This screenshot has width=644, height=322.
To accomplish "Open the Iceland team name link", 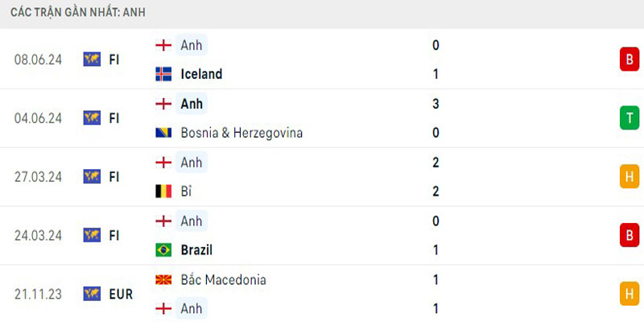I will [201, 74].
